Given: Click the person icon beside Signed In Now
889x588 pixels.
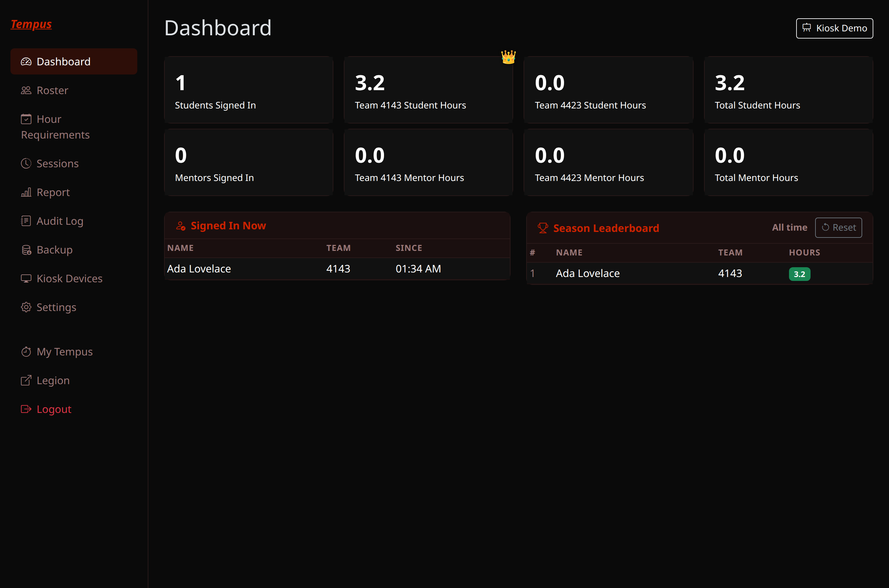Looking at the screenshot, I should coord(181,226).
